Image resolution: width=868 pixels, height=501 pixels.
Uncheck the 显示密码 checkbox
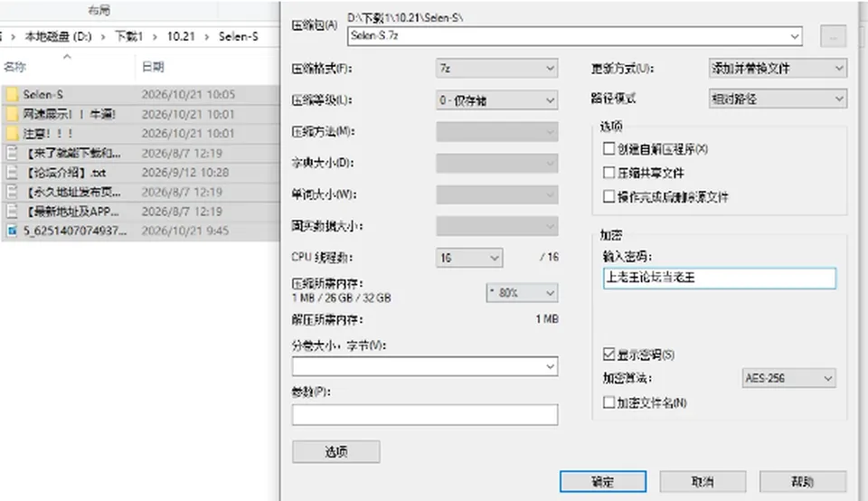(x=609, y=354)
